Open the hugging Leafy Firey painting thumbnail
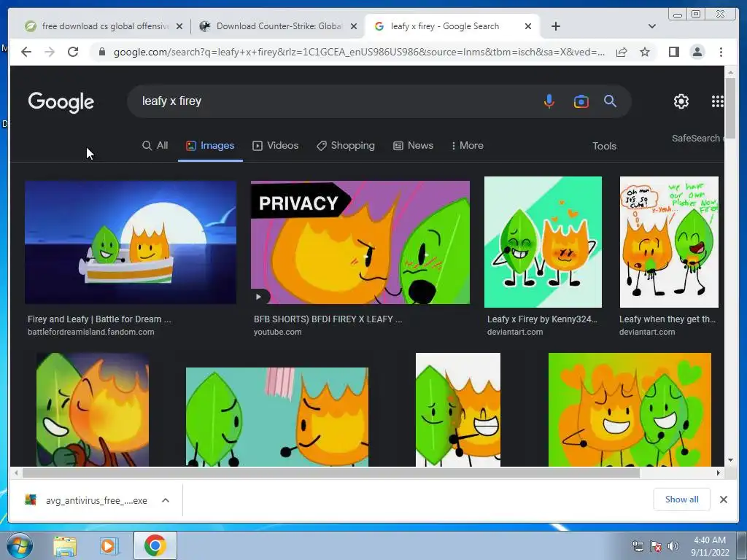The image size is (747, 560). [x=93, y=410]
